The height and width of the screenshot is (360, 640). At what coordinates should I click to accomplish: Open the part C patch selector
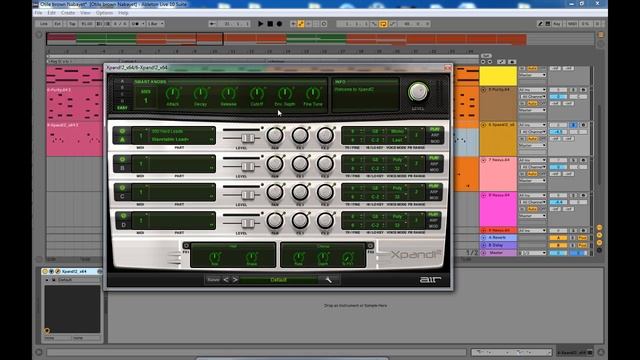click(x=182, y=192)
